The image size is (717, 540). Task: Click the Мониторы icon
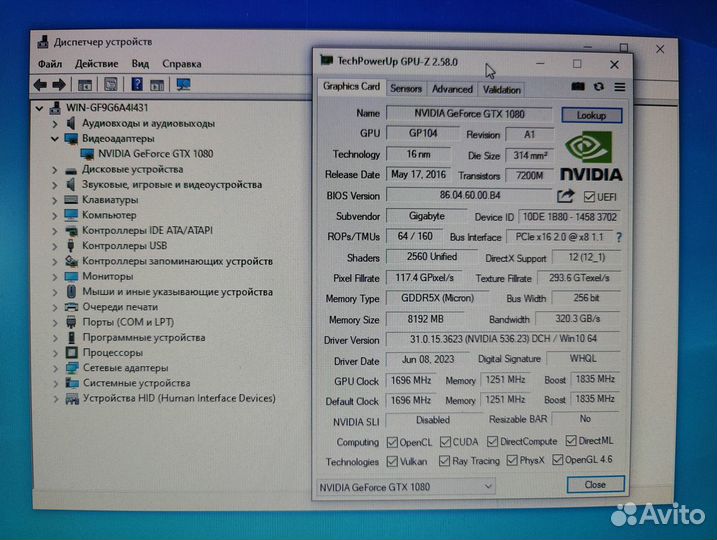[71, 276]
